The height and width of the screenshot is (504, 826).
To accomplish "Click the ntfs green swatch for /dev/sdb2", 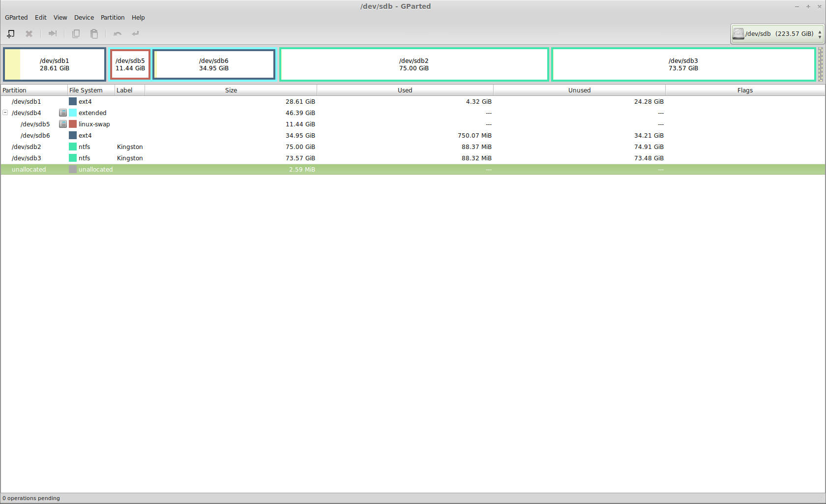I will point(73,147).
